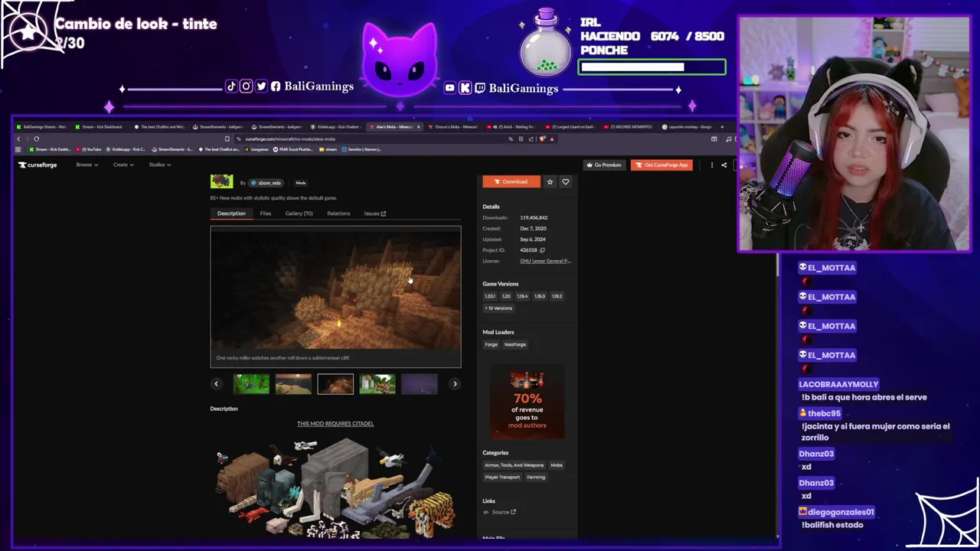This screenshot has height=551, width=980.
Task: Click the 1.19.2 game version tag
Action: [557, 296]
